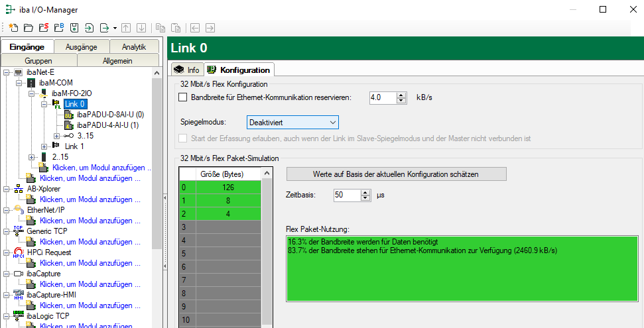644x328 pixels.
Task: Click the Generic TCP interface icon
Action: (19, 231)
